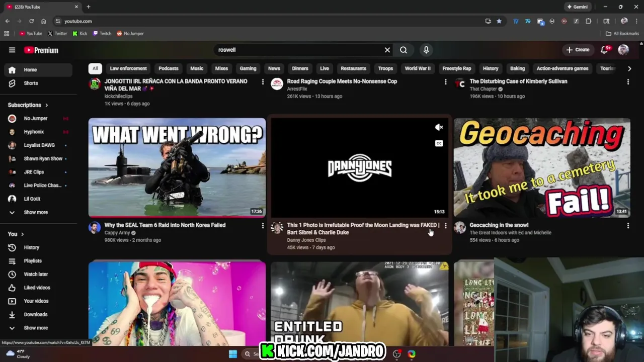Click the YouTube Premium logo

click(x=41, y=50)
